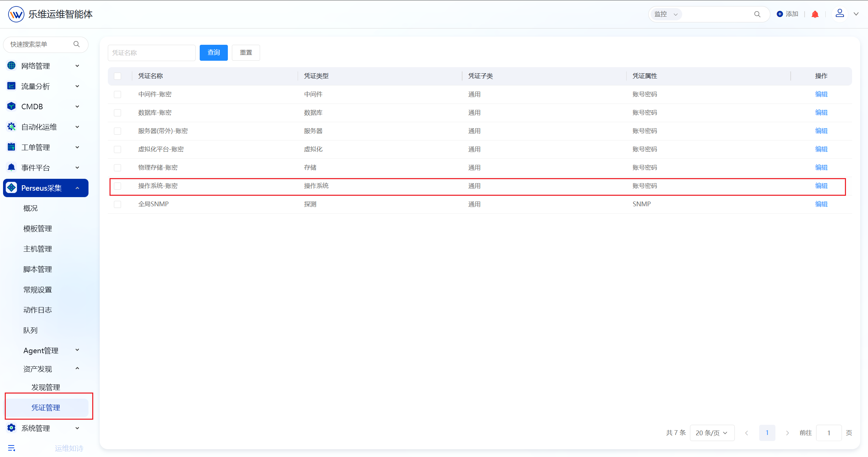Open the 概况 menu item
The width and height of the screenshot is (868, 457).
(30, 208)
